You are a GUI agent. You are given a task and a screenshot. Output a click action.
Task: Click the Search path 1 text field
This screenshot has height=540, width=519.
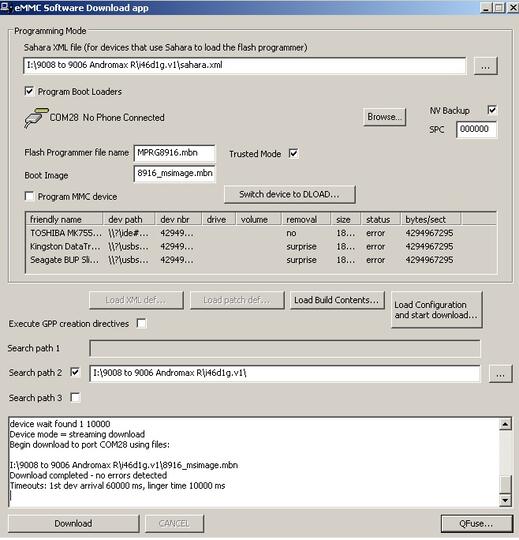point(284,349)
